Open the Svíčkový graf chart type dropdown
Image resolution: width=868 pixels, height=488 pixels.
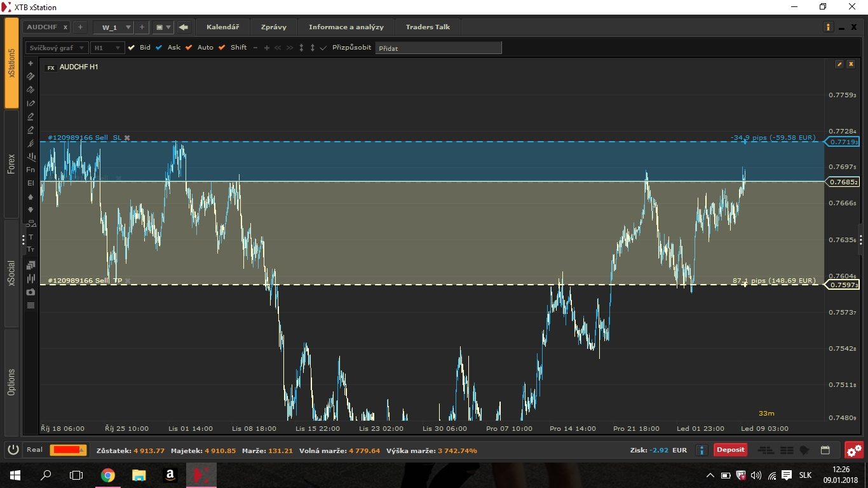57,48
